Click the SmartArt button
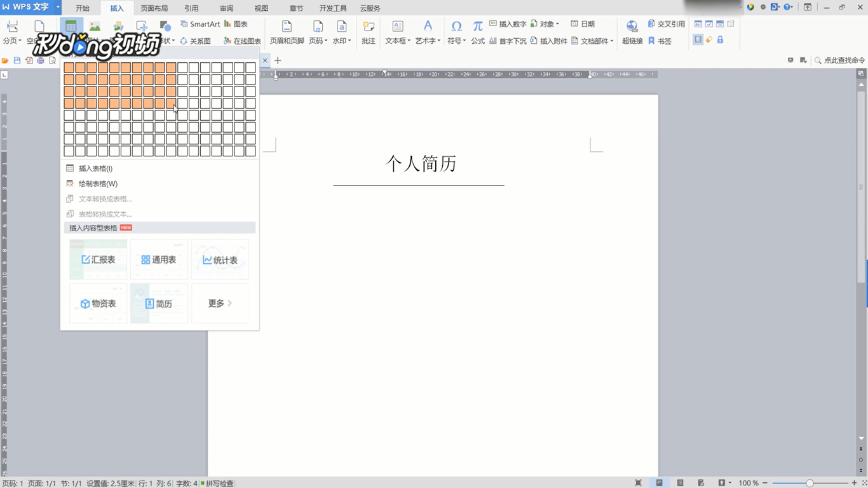 coord(200,24)
